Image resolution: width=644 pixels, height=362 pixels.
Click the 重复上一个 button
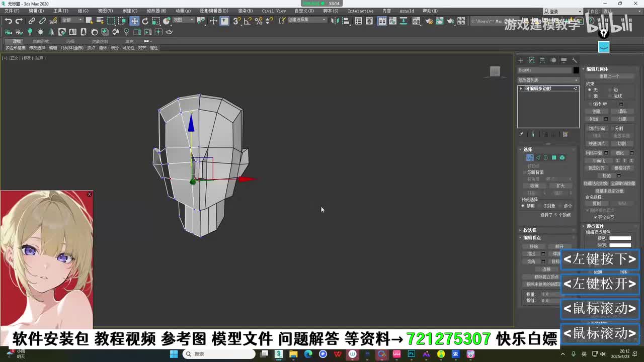609,76
